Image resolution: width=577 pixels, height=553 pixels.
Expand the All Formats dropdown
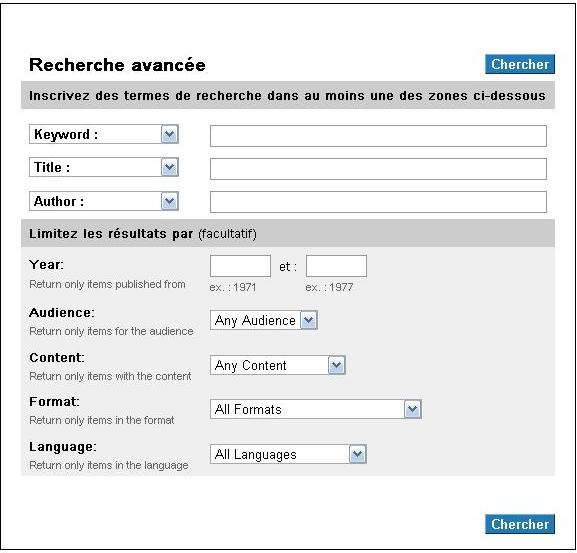(316, 409)
